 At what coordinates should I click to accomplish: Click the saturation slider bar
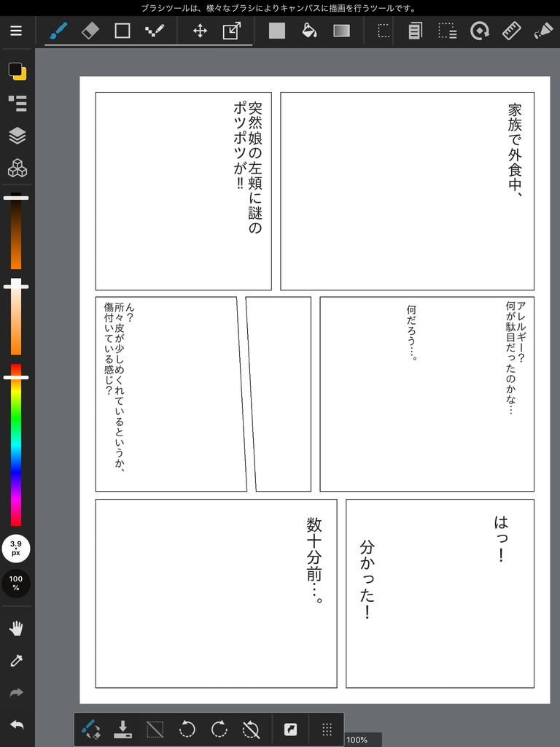16,317
